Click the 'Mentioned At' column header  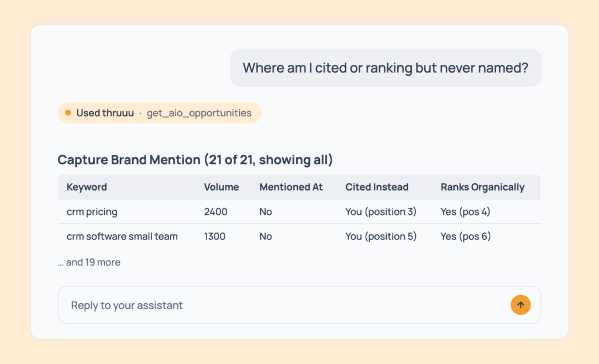[291, 187]
